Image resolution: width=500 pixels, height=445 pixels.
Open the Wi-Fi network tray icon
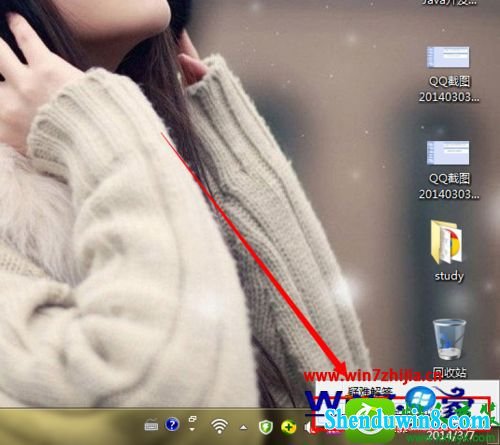pyautogui.click(x=219, y=426)
